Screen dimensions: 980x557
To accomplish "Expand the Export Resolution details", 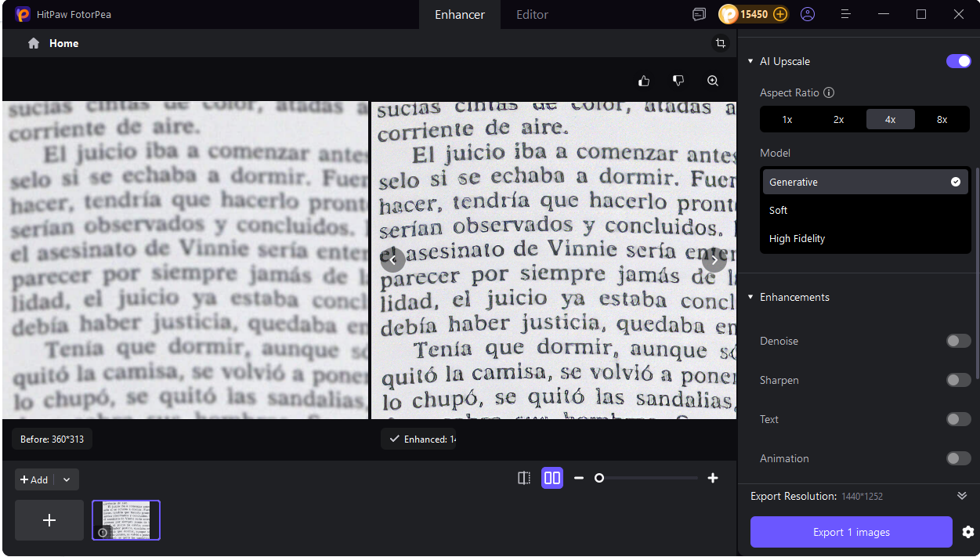I will (962, 495).
